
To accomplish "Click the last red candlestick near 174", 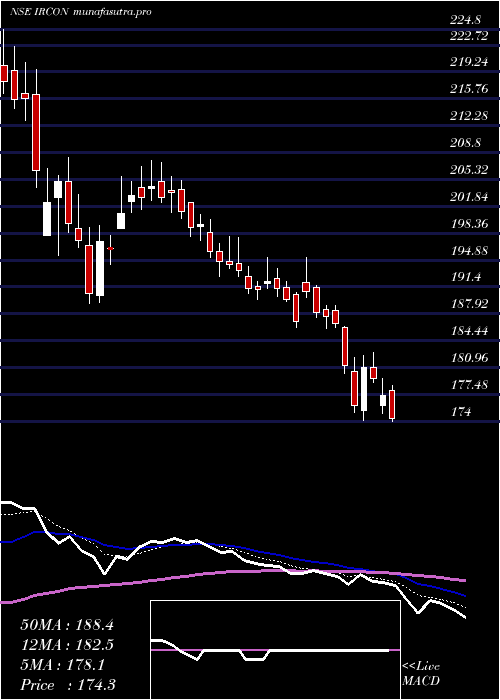I will pyautogui.click(x=392, y=404).
